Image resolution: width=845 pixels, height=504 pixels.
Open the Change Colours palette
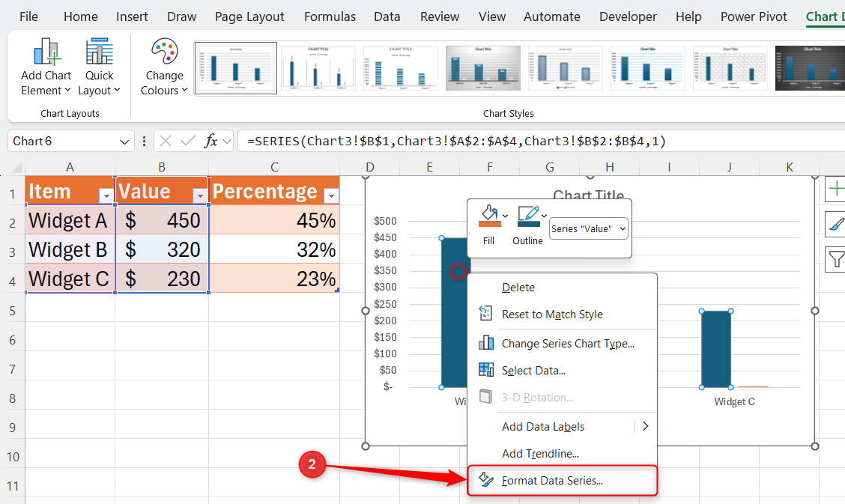164,67
